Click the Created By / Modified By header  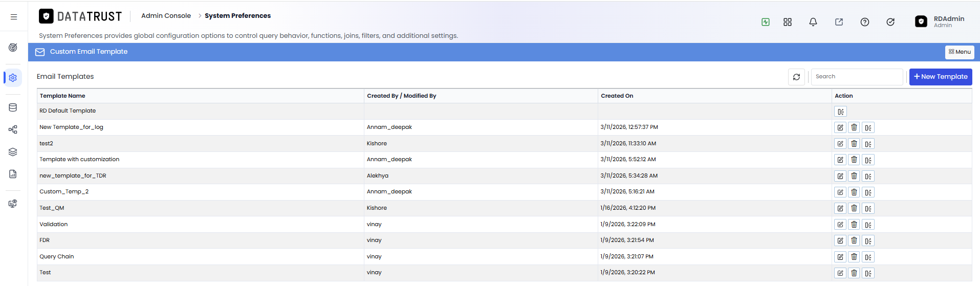tap(402, 96)
